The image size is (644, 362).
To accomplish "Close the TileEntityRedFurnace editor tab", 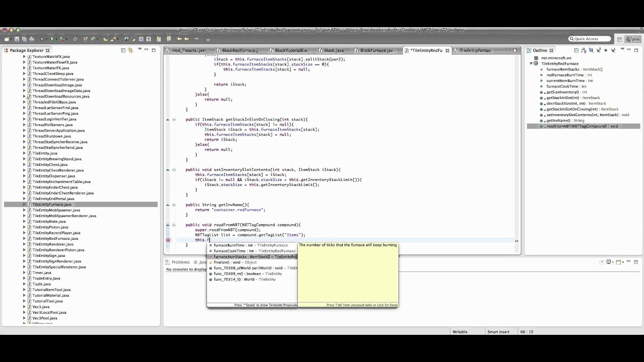I will coord(447,50).
